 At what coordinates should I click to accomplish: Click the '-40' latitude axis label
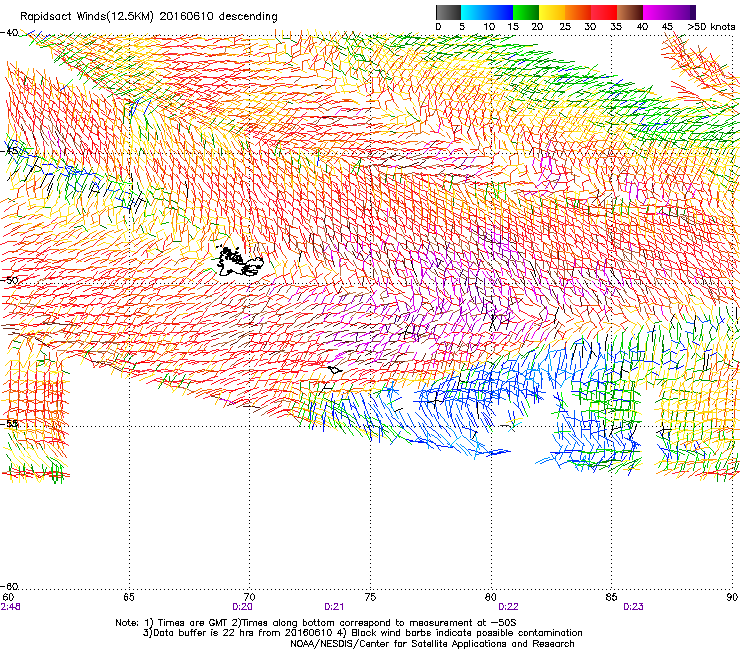click(x=9, y=33)
